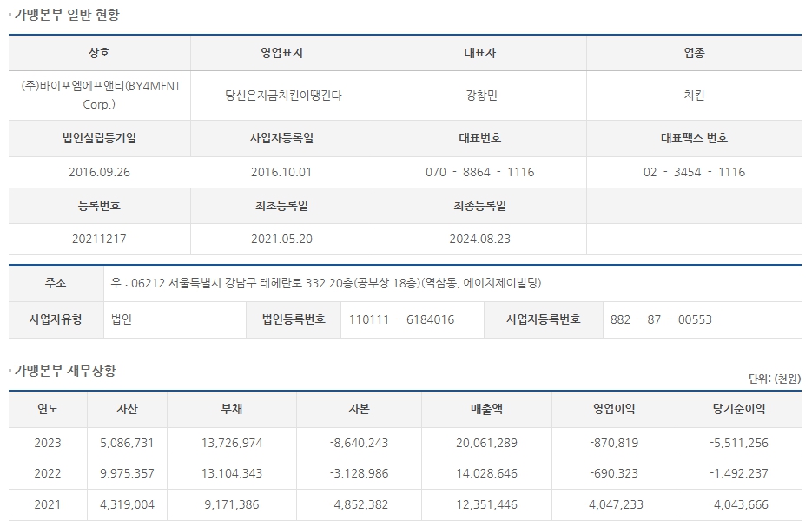Click the 최초등록일 header
The image size is (812, 527).
(x=281, y=206)
